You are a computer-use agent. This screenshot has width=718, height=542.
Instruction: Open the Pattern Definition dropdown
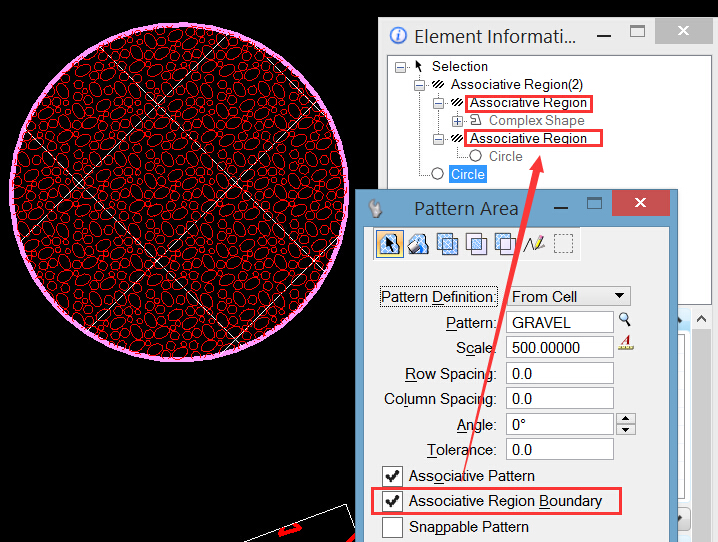point(568,296)
